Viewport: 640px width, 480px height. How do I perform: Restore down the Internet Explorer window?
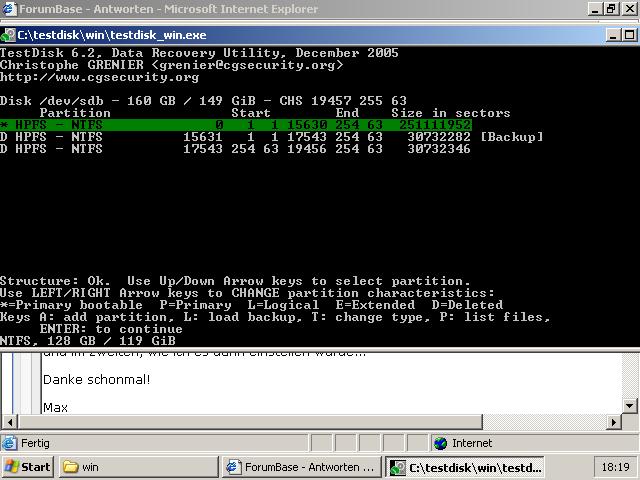coord(611,9)
